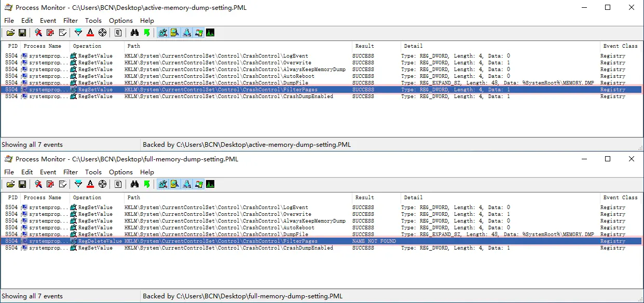Image resolution: width=644 pixels, height=303 pixels.
Task: Click Process Name column header in full-memory-dump window
Action: coord(45,197)
